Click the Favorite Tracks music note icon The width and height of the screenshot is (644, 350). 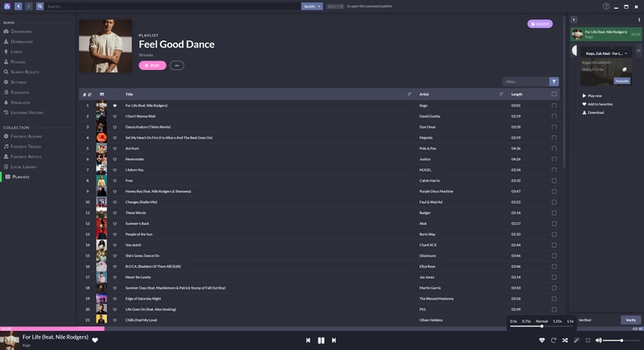[x=6, y=146]
